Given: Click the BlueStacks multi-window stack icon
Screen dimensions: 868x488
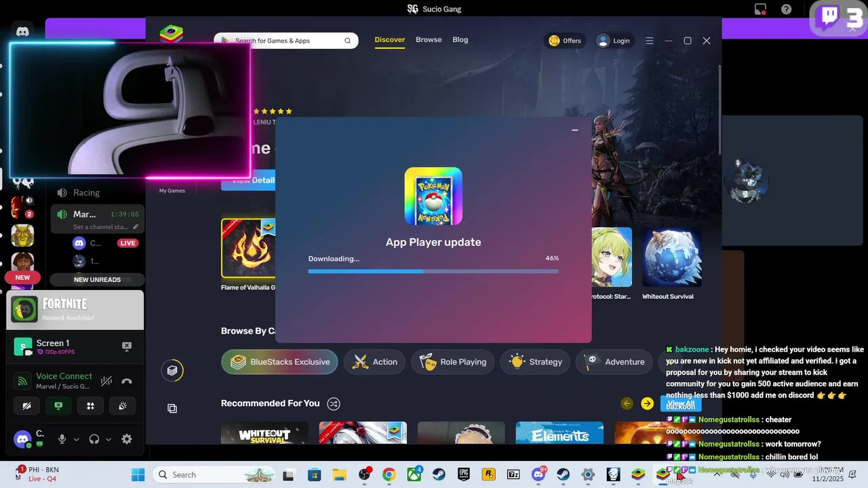Looking at the screenshot, I should click(172, 408).
